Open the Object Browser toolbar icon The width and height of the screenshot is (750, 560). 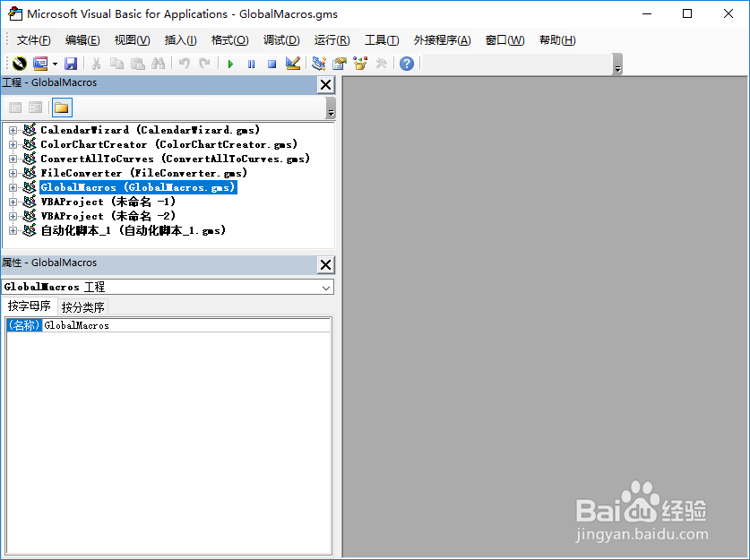click(360, 63)
